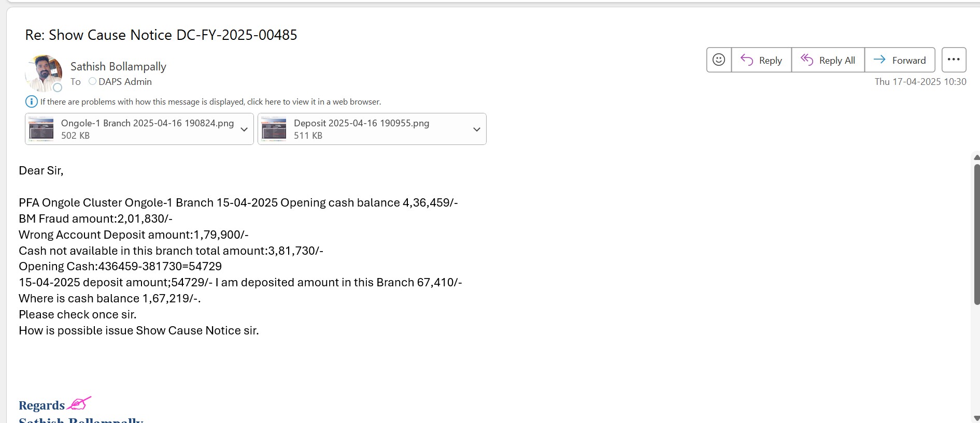Click the sender's profile photo
This screenshot has height=423, width=980.
click(x=43, y=72)
